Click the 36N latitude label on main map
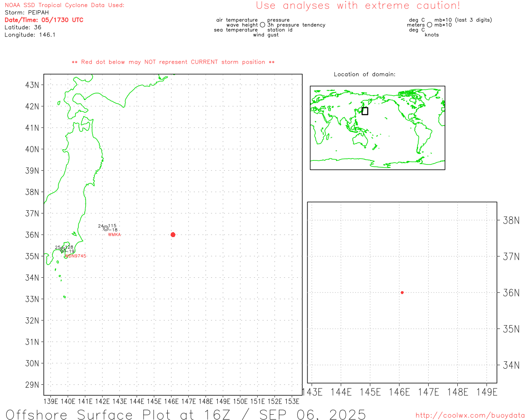 click(32, 235)
